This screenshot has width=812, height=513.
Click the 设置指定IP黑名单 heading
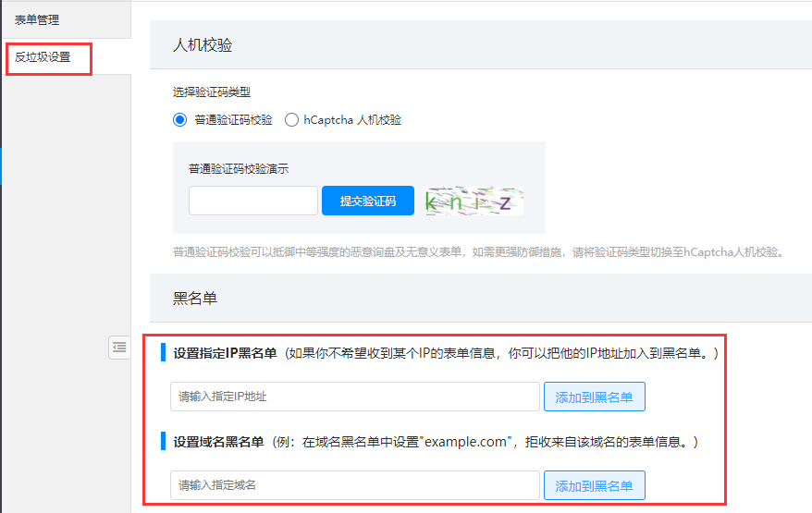[x=226, y=353]
